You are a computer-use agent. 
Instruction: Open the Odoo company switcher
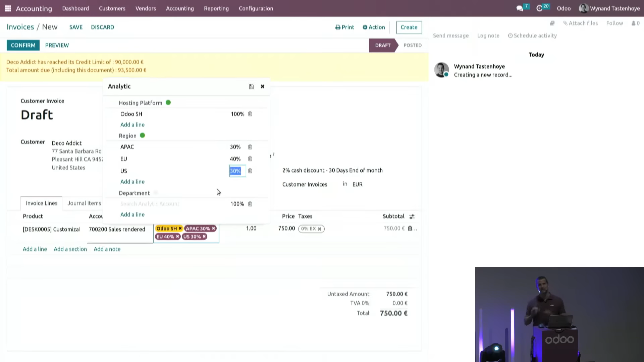coord(563,8)
